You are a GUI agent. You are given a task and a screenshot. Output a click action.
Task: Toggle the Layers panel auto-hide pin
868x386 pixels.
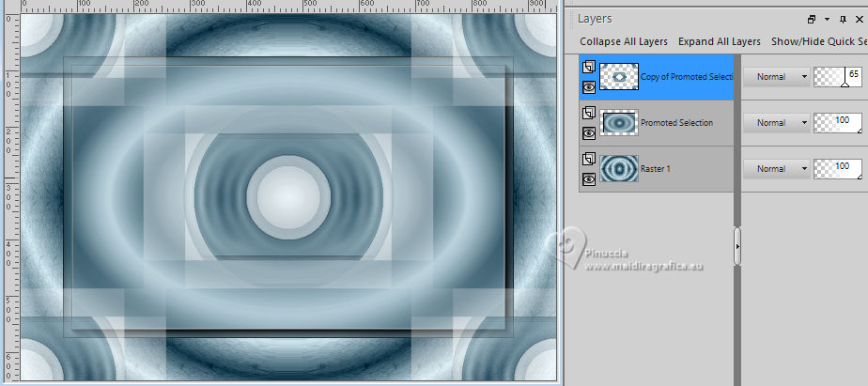843,20
